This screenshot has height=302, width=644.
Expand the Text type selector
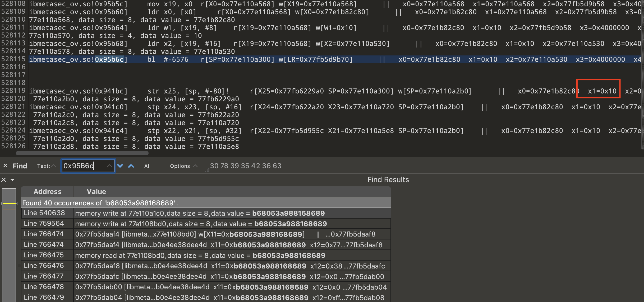point(47,166)
